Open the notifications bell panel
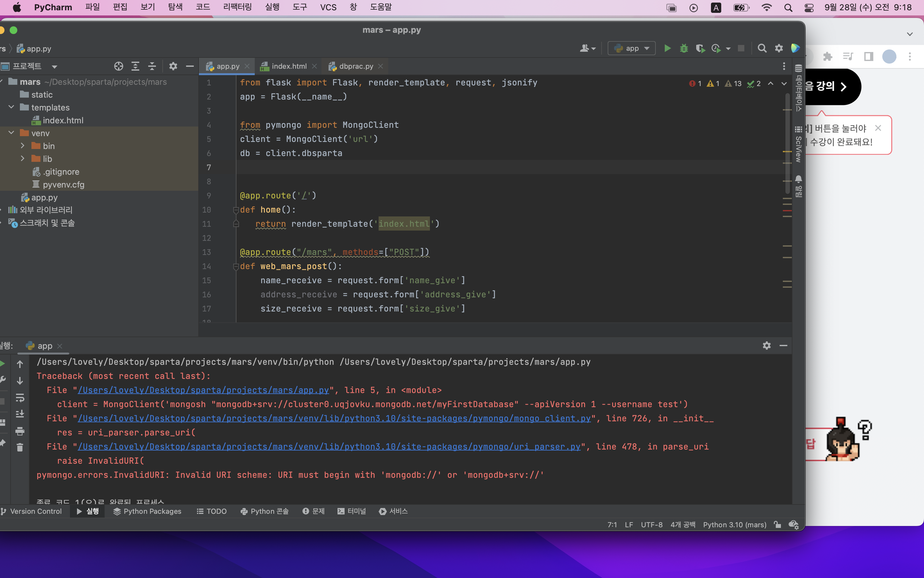 point(798,186)
